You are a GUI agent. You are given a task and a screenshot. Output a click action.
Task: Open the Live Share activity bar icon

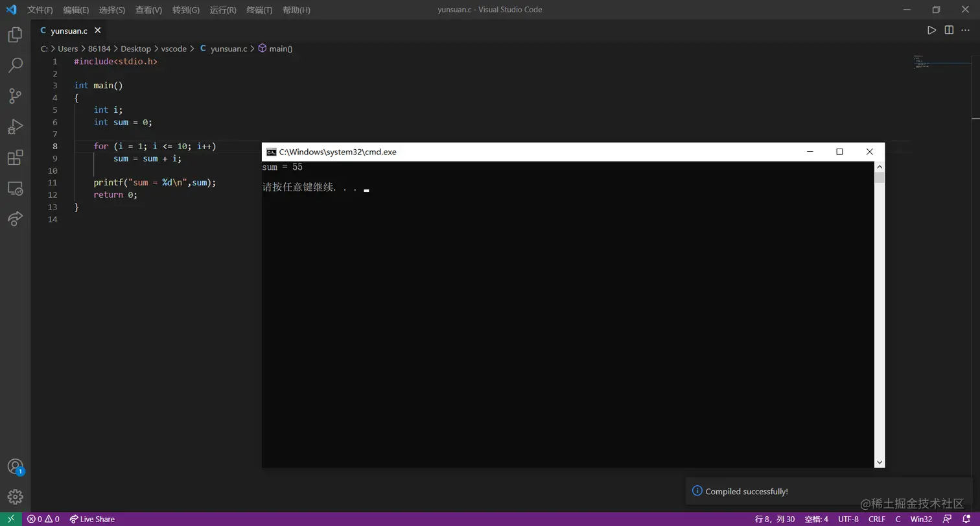[x=15, y=219]
